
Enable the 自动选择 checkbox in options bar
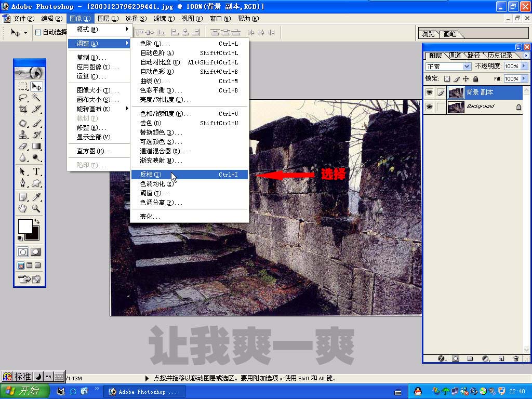click(x=38, y=32)
